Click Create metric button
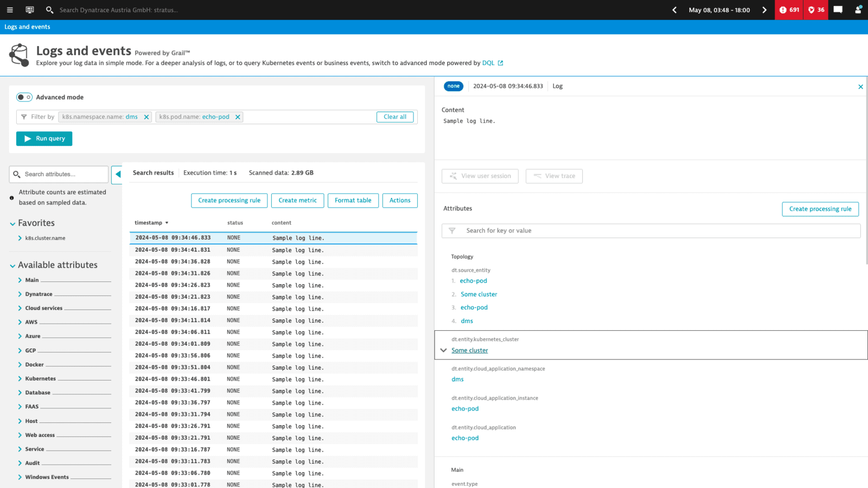 (297, 201)
